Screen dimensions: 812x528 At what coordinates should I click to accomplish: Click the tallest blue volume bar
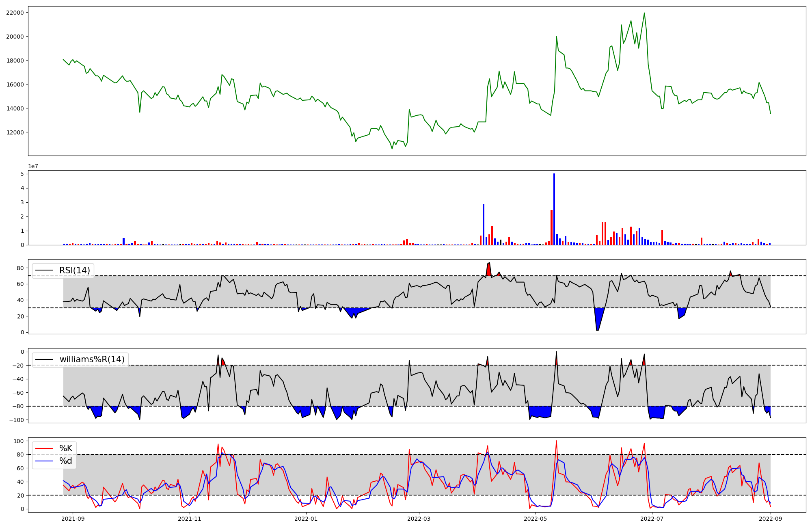tap(554, 209)
